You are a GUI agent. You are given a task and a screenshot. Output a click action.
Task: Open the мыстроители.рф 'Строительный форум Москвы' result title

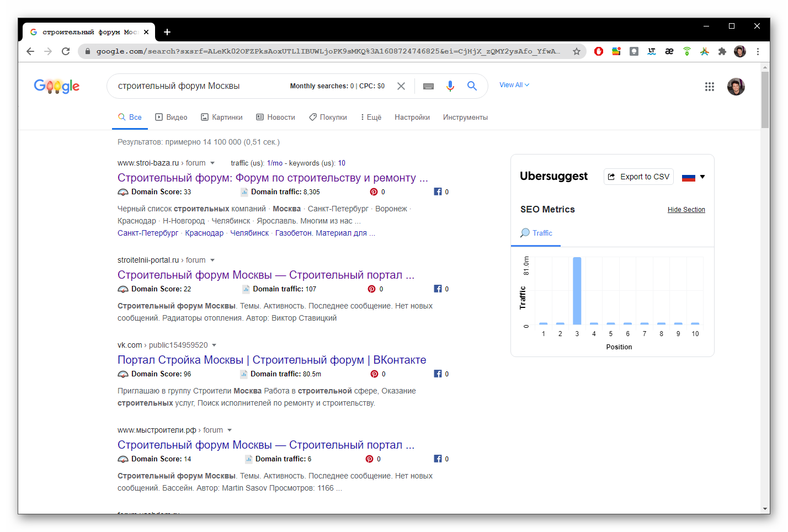[x=266, y=445]
